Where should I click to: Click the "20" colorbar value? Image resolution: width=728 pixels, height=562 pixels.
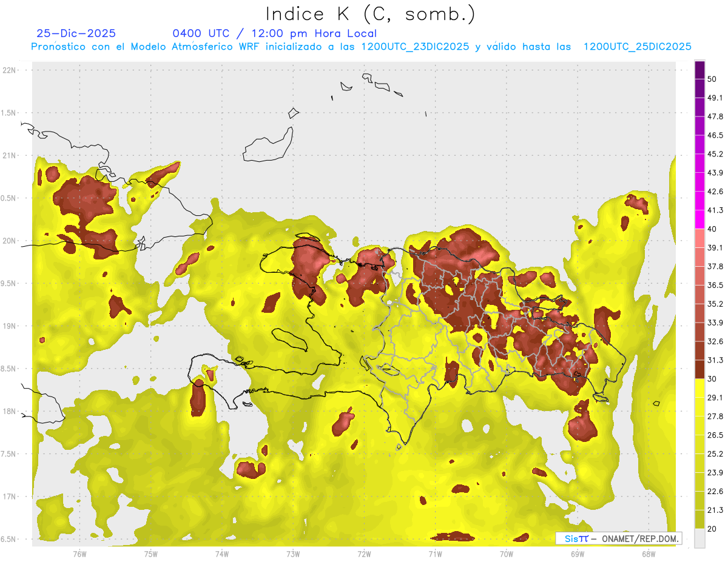tap(712, 529)
